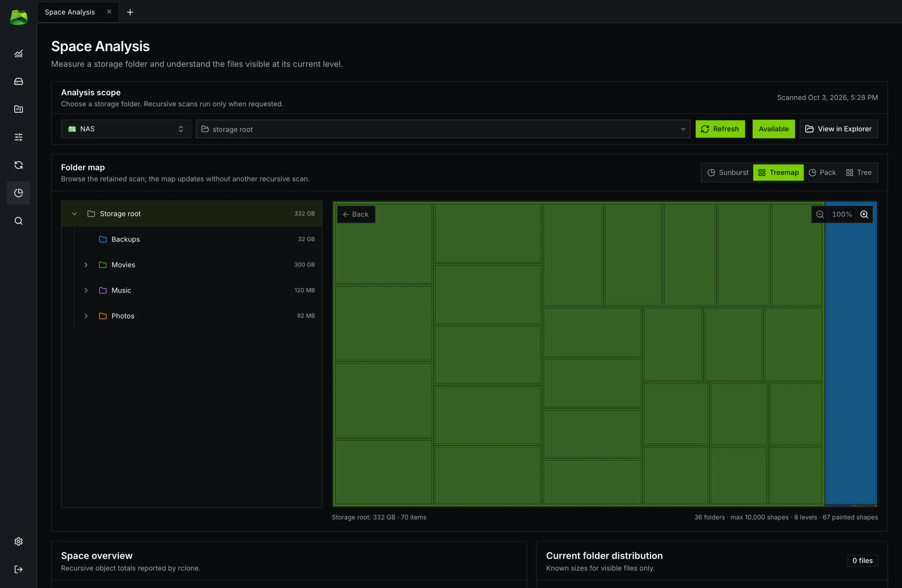Viewport: 902px width, 588px height.
Task: Expand the Music folder
Action: [86, 290]
